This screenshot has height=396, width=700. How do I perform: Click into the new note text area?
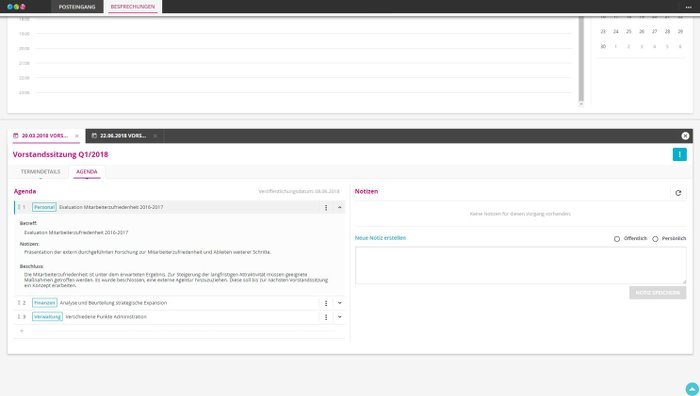click(x=521, y=265)
